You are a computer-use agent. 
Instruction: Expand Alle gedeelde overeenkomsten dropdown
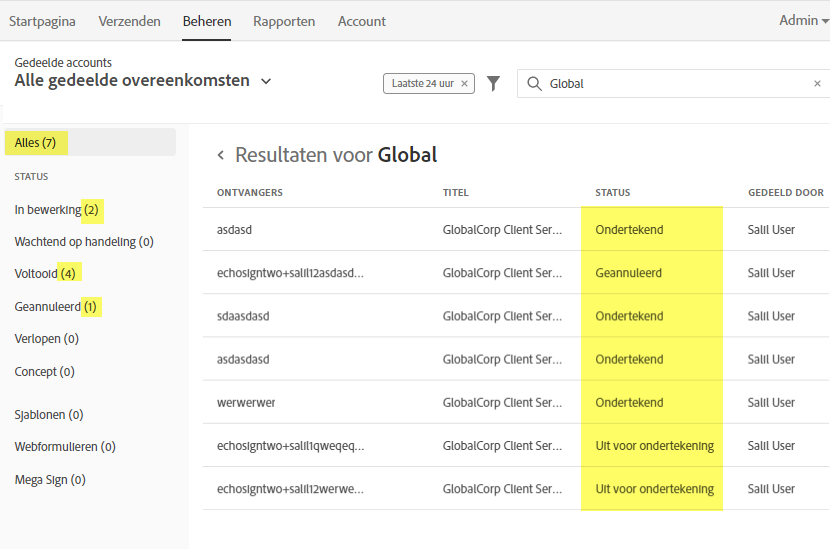[266, 81]
